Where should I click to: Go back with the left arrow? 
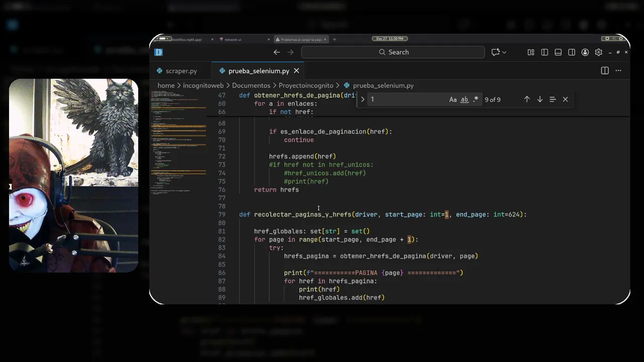click(277, 52)
